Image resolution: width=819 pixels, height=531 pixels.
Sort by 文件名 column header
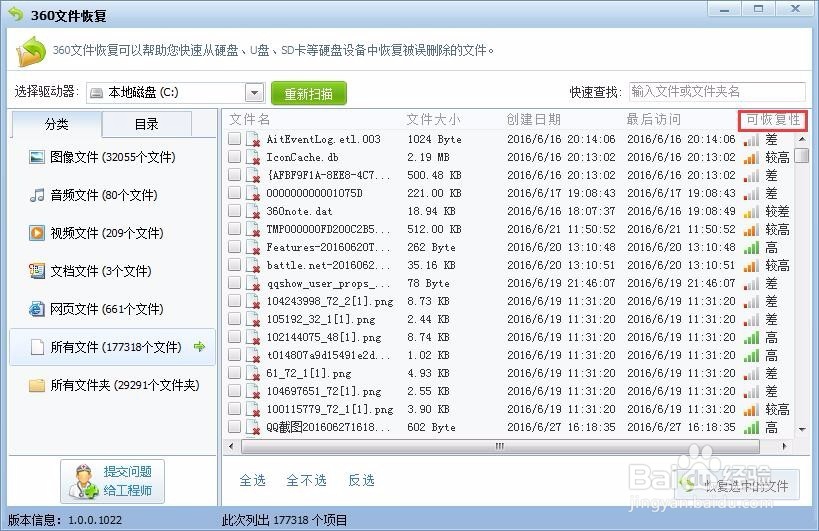click(250, 120)
